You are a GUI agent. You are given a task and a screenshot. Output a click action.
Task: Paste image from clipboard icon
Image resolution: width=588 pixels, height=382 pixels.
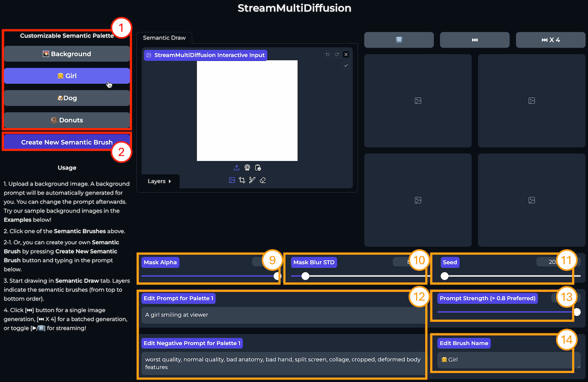point(258,167)
